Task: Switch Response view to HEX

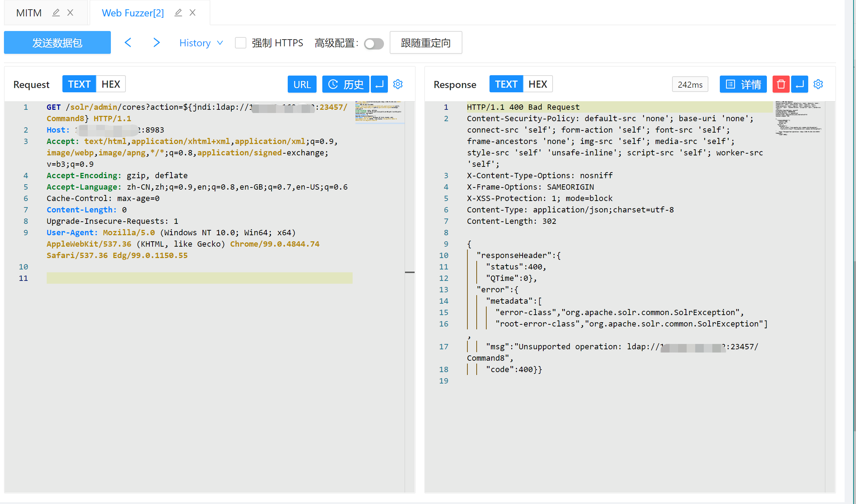Action: click(538, 84)
